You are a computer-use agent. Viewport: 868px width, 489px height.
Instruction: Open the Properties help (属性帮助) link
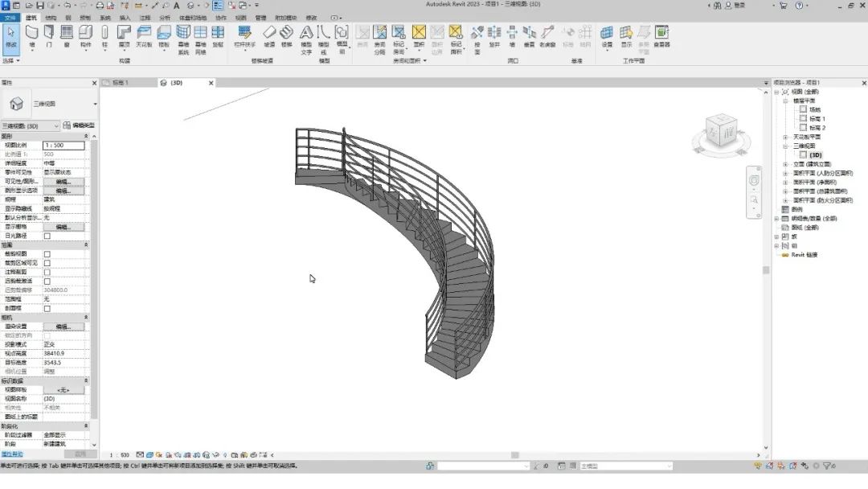click(12, 454)
